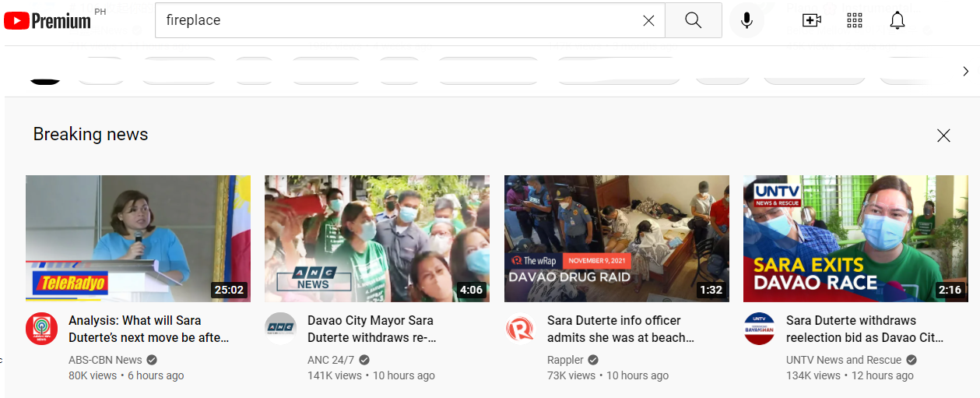The image size is (980, 398).
Task: Click '80K views • 6 hours ago' text
Action: [126, 375]
